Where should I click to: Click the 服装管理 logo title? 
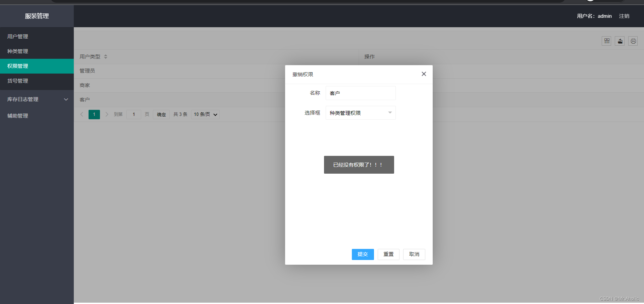coord(37,16)
